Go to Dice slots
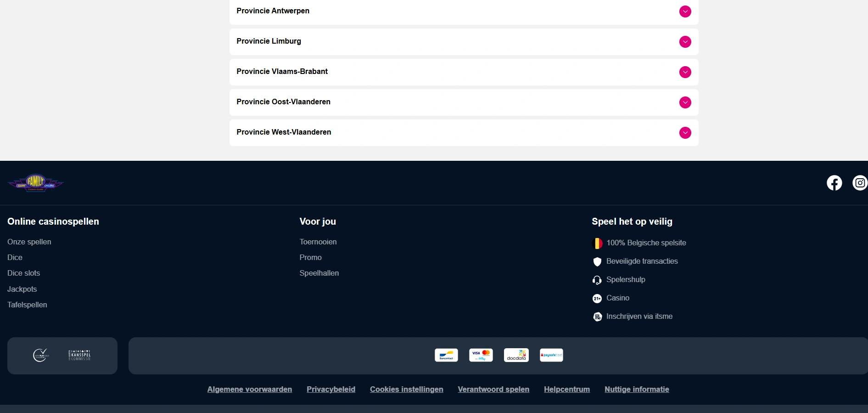 tap(23, 273)
